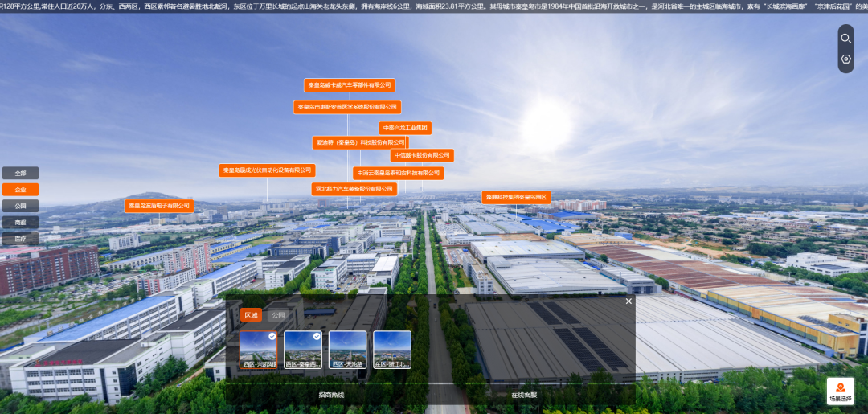Open the 西区-秦皇西 scene thumbnail
The width and height of the screenshot is (868, 414).
tap(303, 350)
